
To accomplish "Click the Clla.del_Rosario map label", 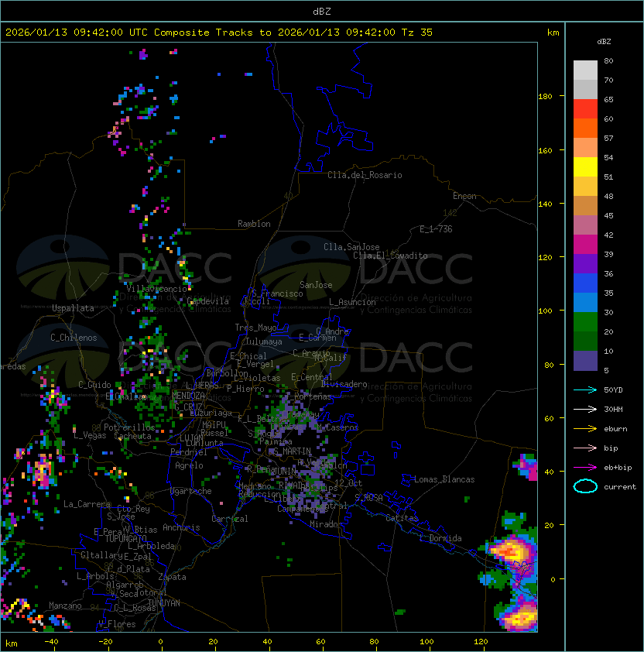I will 365,175.
